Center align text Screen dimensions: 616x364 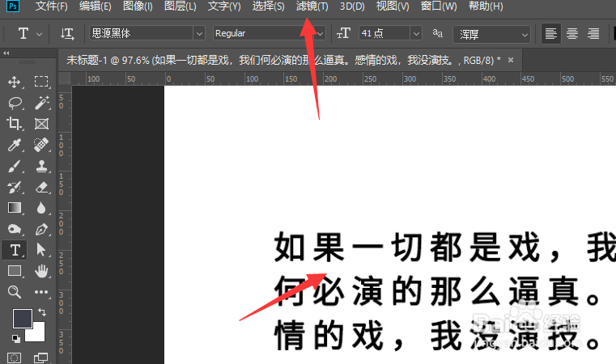[x=572, y=34]
